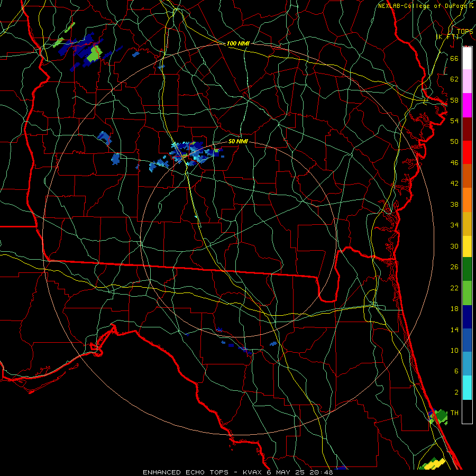This screenshot has height=476, width=476.
Task: Click the light pink legend swatch
Action: (467, 81)
